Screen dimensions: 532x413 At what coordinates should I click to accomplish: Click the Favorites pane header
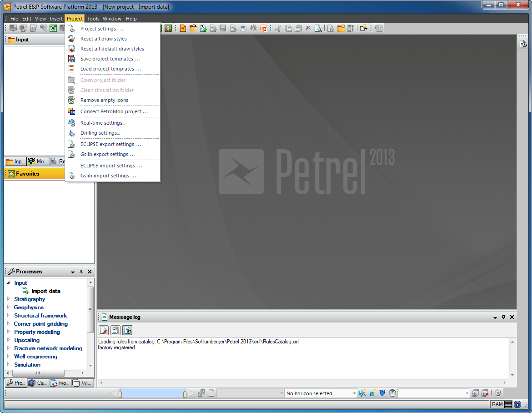click(35, 174)
